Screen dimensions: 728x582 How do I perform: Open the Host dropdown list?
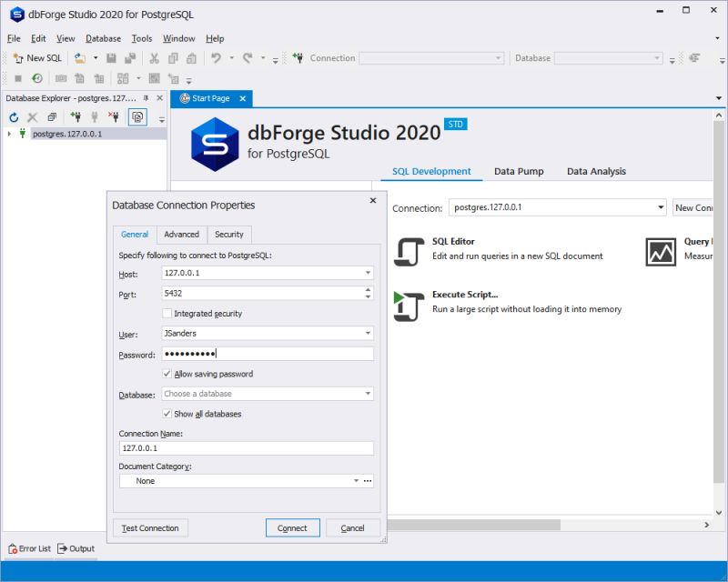[x=368, y=273]
